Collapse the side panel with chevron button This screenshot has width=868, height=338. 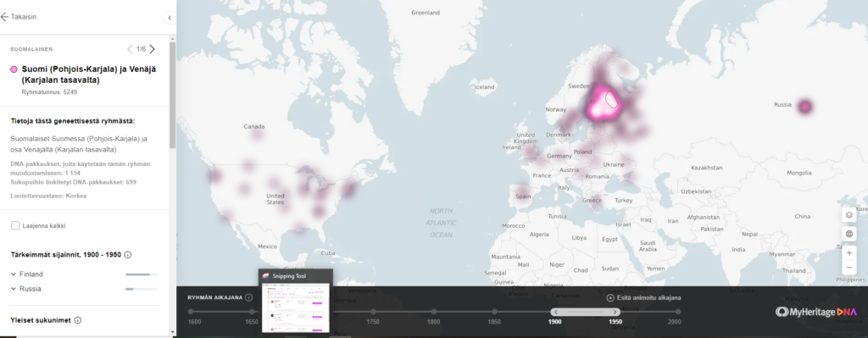click(x=170, y=18)
